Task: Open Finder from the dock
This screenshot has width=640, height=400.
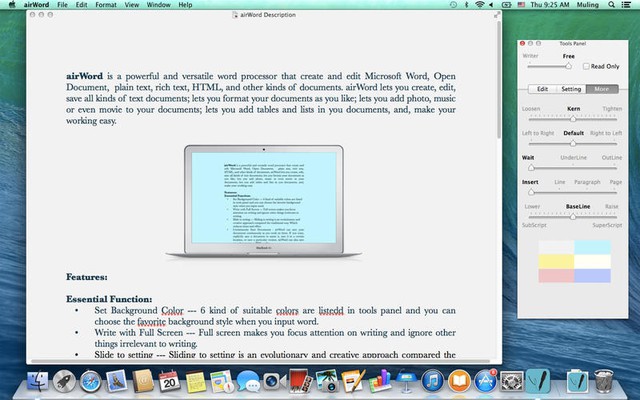Action: [37, 381]
